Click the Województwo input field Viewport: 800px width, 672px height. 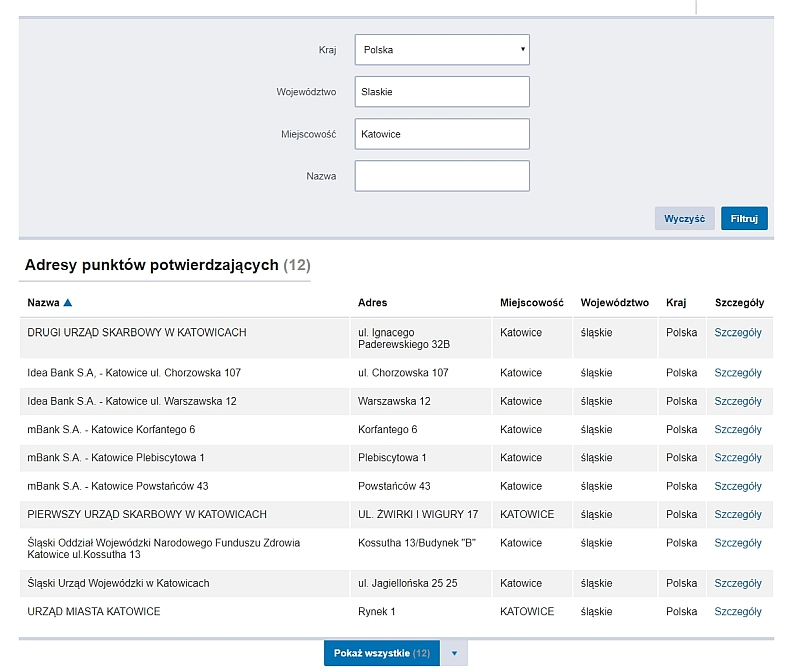click(442, 92)
